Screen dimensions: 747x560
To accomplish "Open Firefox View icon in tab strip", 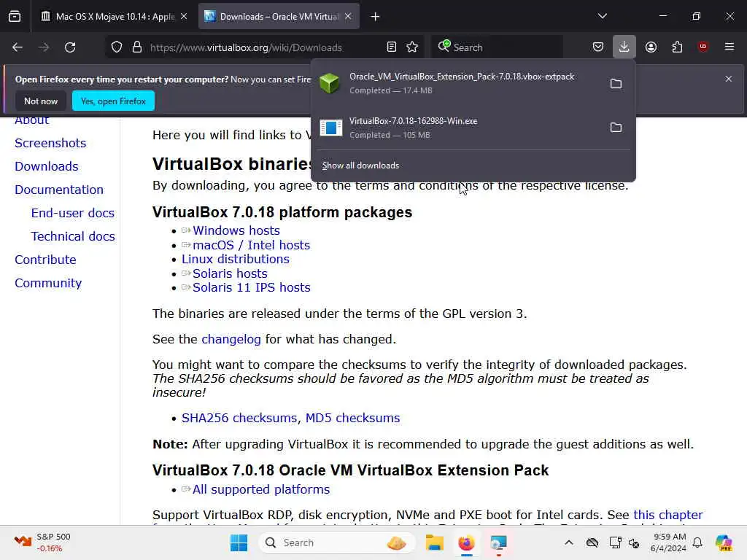I will (15, 17).
